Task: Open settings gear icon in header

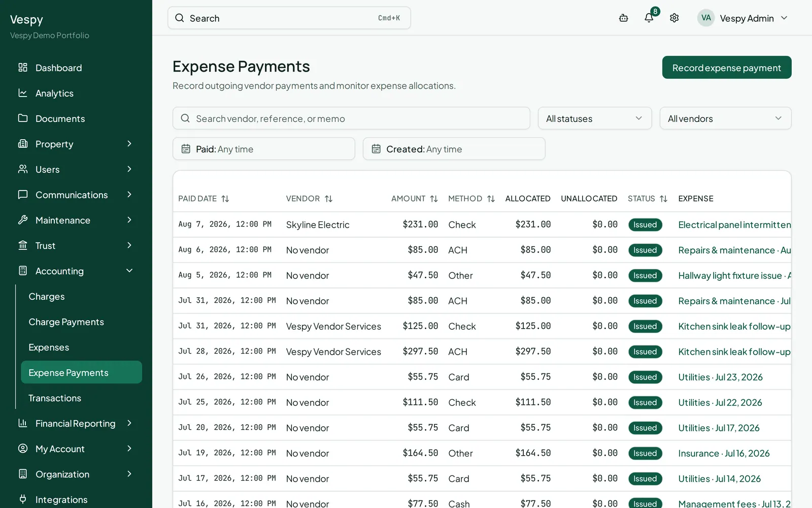Action: [674, 18]
